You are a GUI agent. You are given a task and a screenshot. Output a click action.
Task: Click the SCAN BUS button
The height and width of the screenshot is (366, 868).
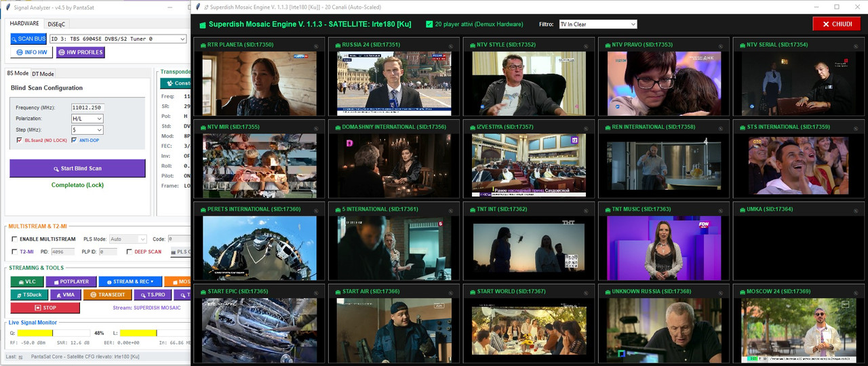pyautogui.click(x=28, y=39)
